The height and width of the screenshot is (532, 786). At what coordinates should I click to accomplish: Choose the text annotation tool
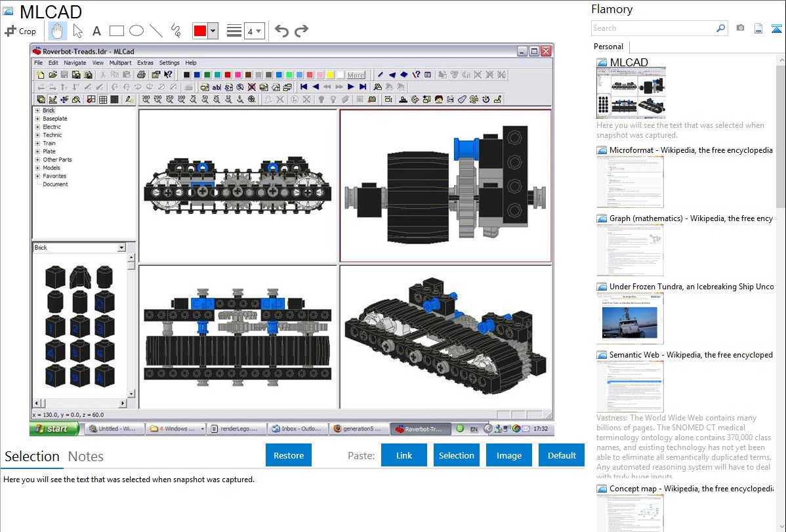96,31
